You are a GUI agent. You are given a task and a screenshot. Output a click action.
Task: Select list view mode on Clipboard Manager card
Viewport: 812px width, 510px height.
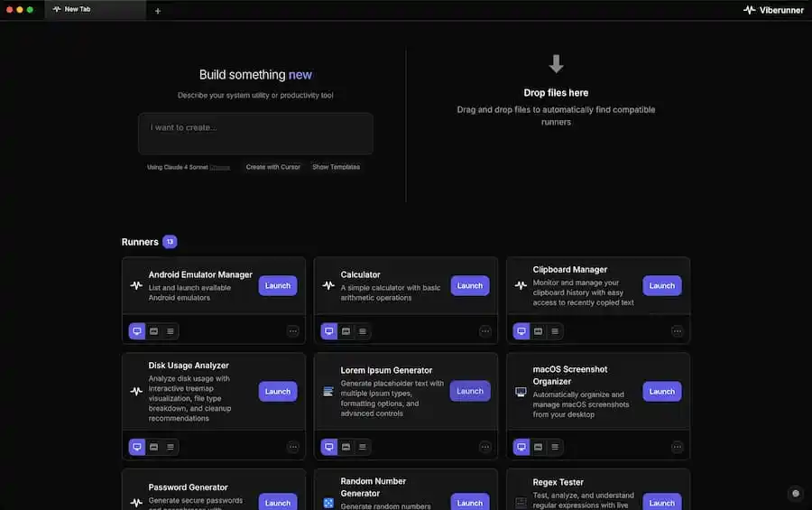pos(555,331)
